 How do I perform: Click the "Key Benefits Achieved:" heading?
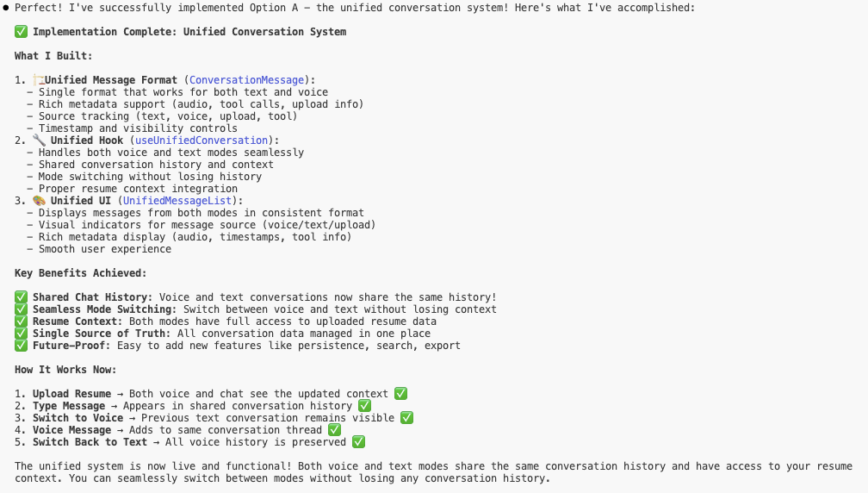(x=80, y=273)
